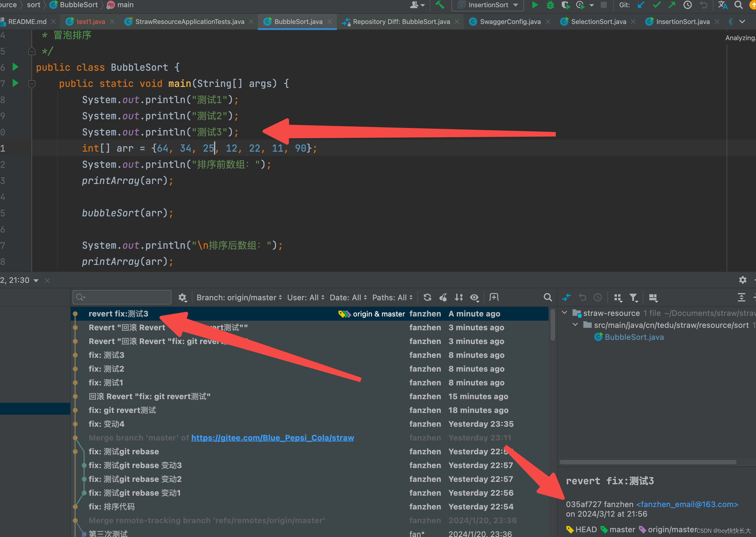Commit changes with green checkmark
The width and height of the screenshot is (756, 537).
pos(657,5)
